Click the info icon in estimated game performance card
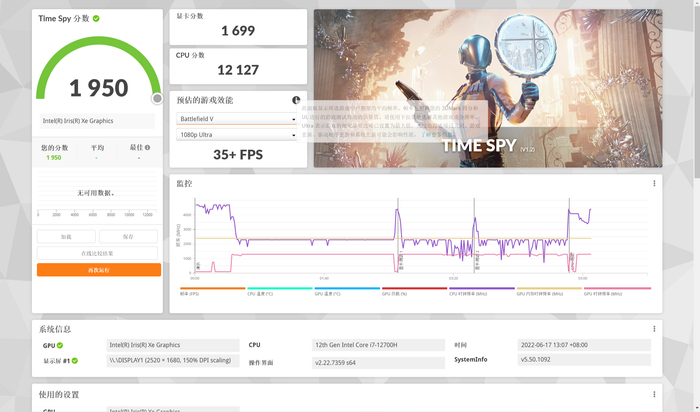 point(296,100)
